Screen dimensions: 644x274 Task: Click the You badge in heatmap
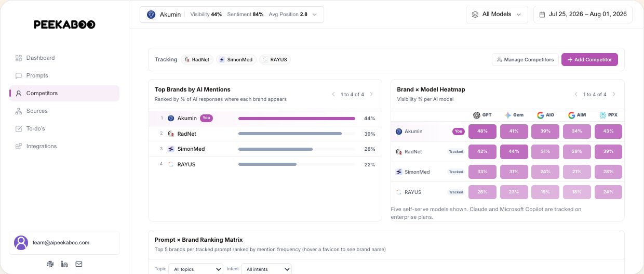pyautogui.click(x=459, y=132)
